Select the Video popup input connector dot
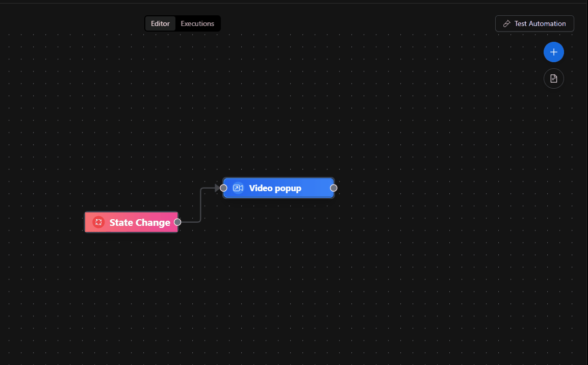588x365 pixels. click(x=223, y=188)
